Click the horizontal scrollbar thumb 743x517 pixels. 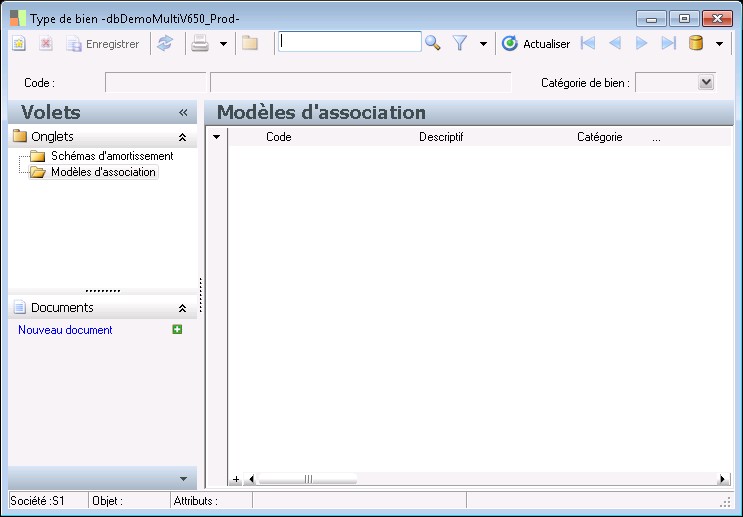tap(308, 479)
